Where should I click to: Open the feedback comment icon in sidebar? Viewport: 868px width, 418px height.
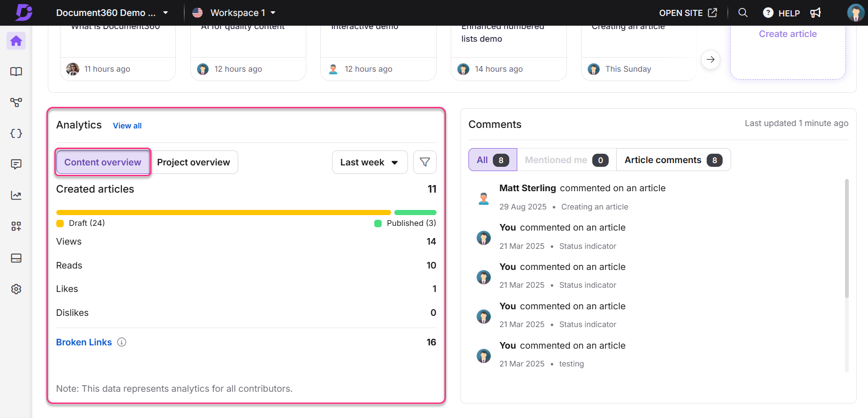[x=16, y=164]
